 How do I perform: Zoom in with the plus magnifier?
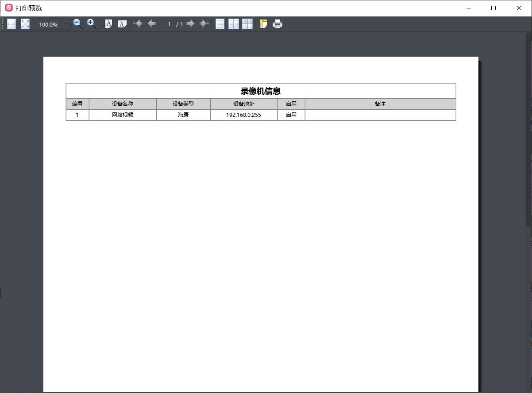click(92, 24)
